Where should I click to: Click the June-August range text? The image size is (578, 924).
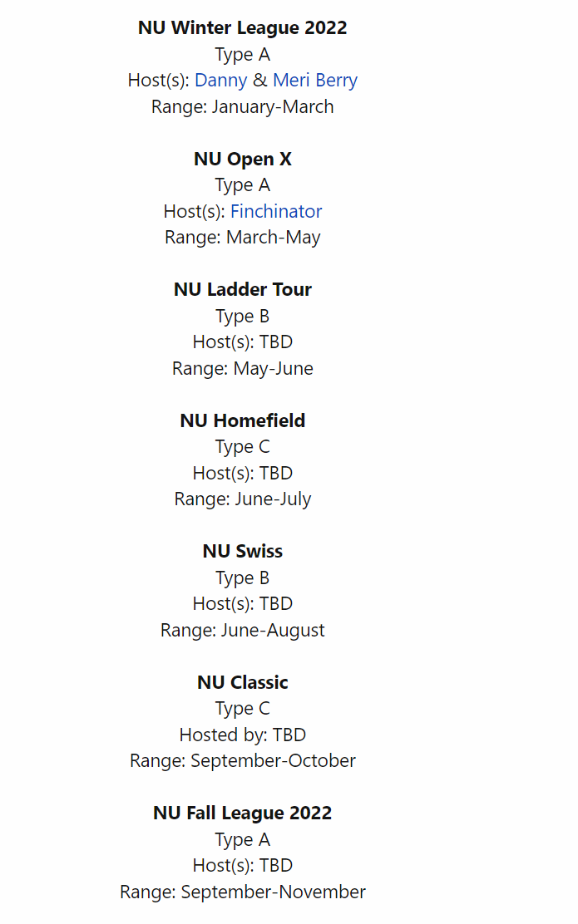(242, 630)
